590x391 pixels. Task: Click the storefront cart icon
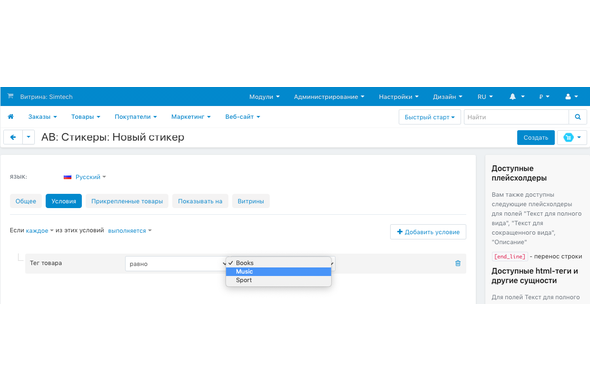[x=11, y=96]
